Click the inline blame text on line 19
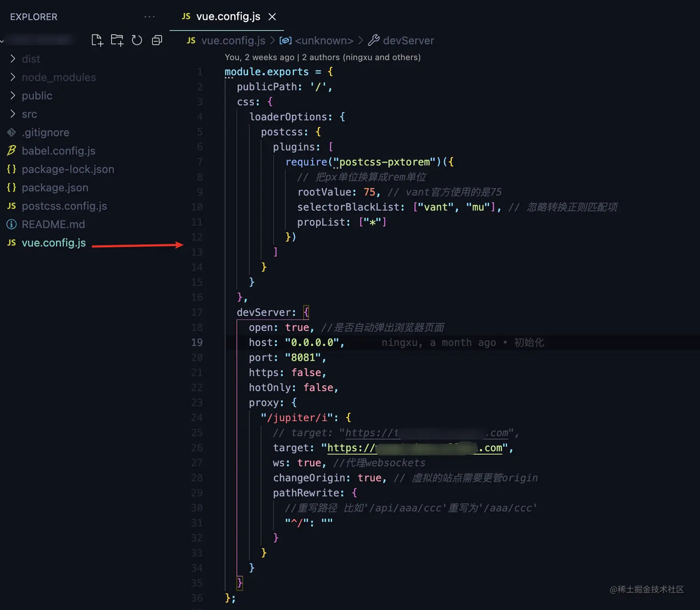The height and width of the screenshot is (610, 700). coord(462,343)
